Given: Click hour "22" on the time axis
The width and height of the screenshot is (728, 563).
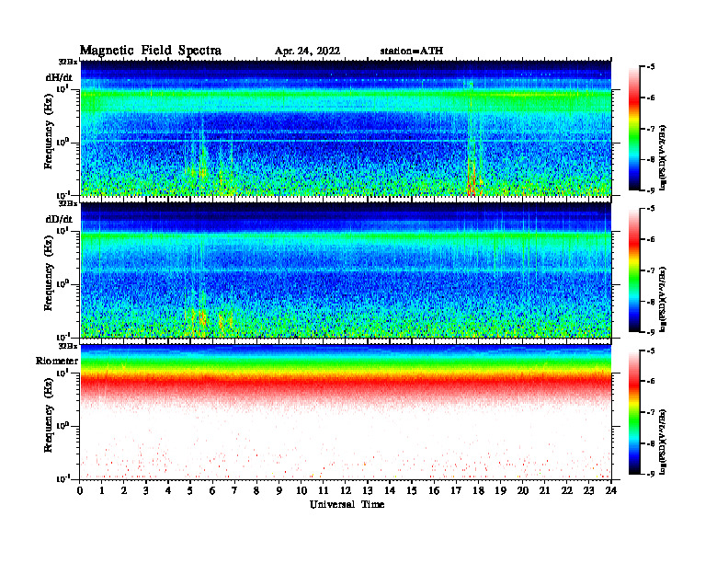Looking at the screenshot, I should pos(567,491).
